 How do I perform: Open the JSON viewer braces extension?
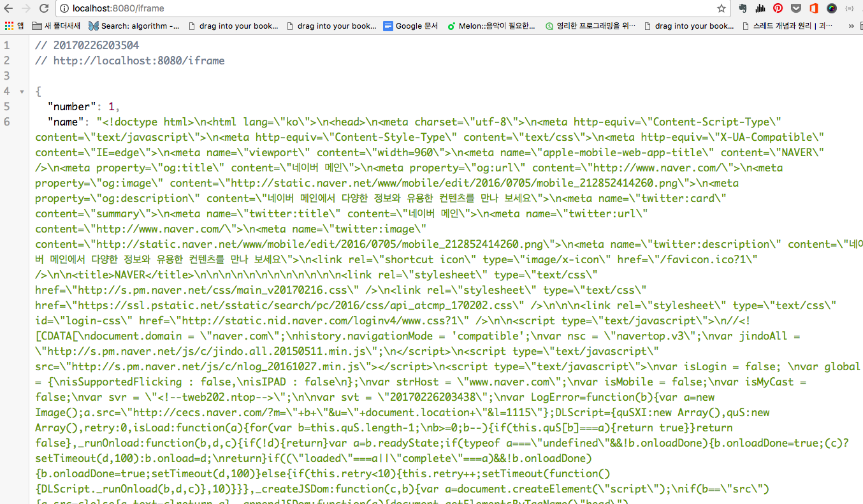(x=850, y=9)
